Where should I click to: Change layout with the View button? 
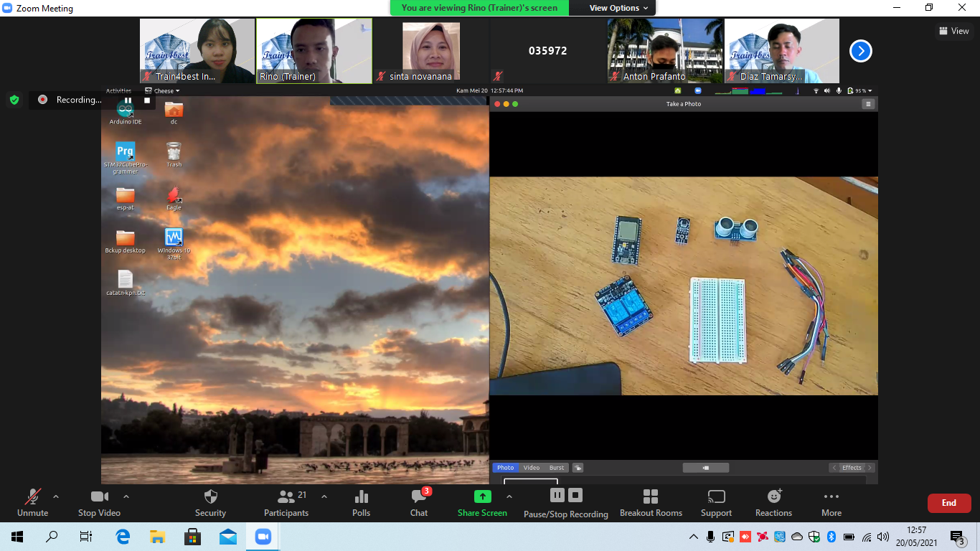coord(953,31)
